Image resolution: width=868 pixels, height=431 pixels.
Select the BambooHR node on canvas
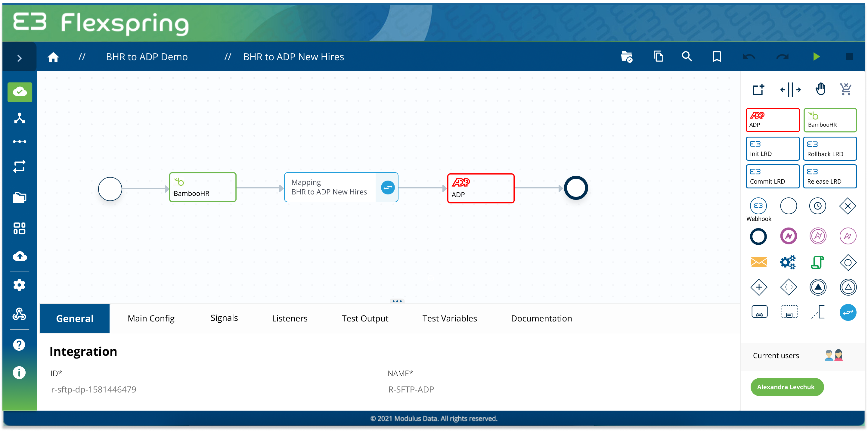point(203,188)
